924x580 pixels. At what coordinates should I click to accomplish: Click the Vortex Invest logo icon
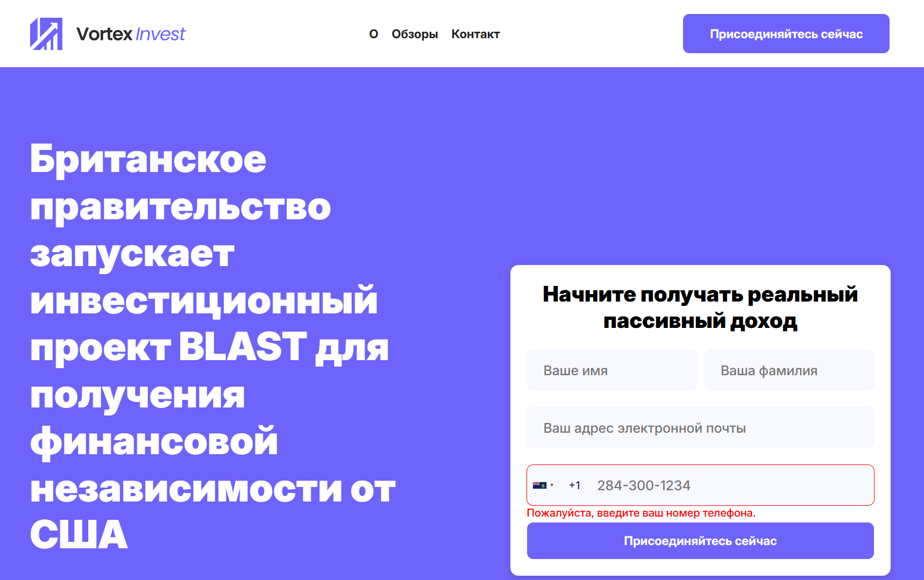point(46,33)
